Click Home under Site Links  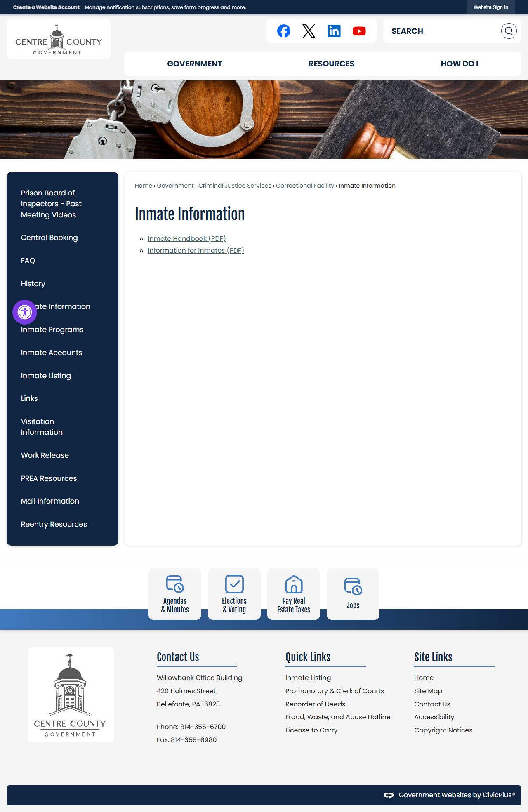(424, 678)
